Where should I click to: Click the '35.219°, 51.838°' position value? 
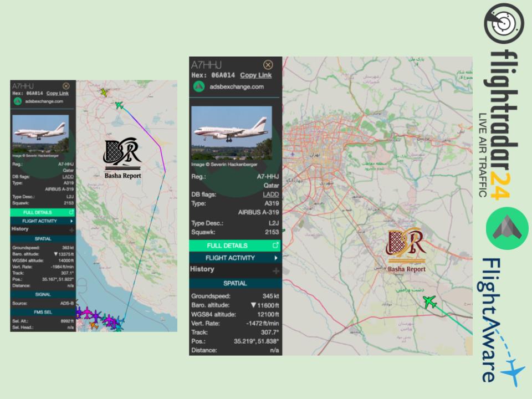coord(256,341)
